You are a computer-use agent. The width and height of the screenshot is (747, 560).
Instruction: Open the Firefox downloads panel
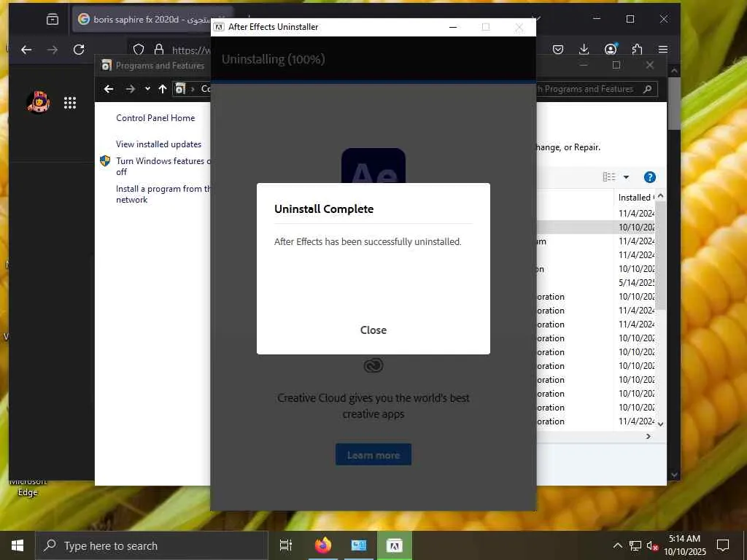coord(584,49)
